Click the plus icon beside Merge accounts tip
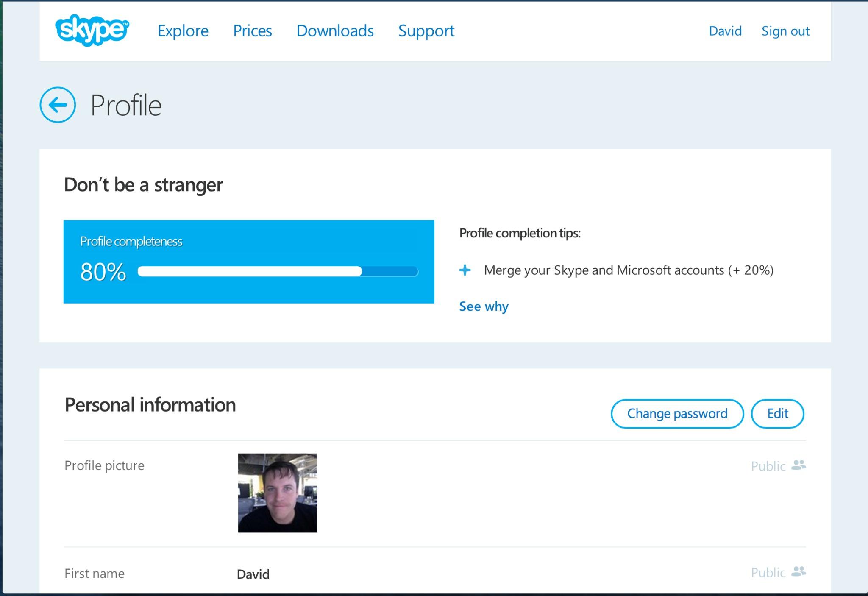This screenshot has height=596, width=868. [x=465, y=270]
